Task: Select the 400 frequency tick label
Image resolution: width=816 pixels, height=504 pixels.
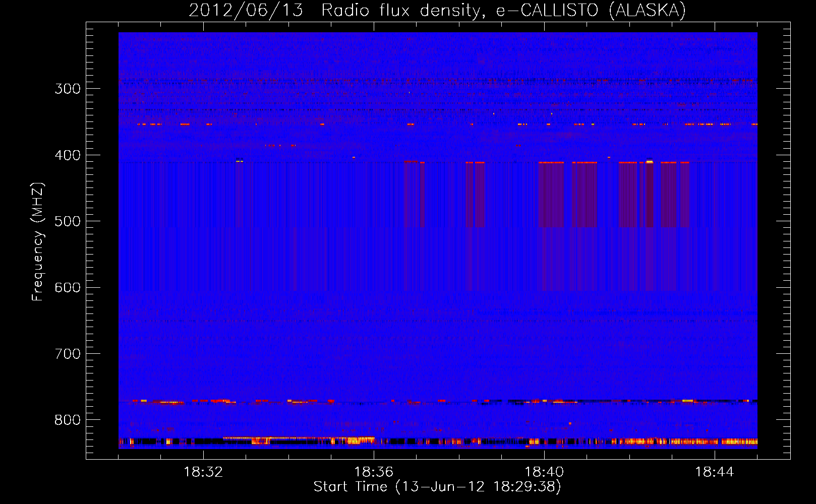Action: coord(68,155)
